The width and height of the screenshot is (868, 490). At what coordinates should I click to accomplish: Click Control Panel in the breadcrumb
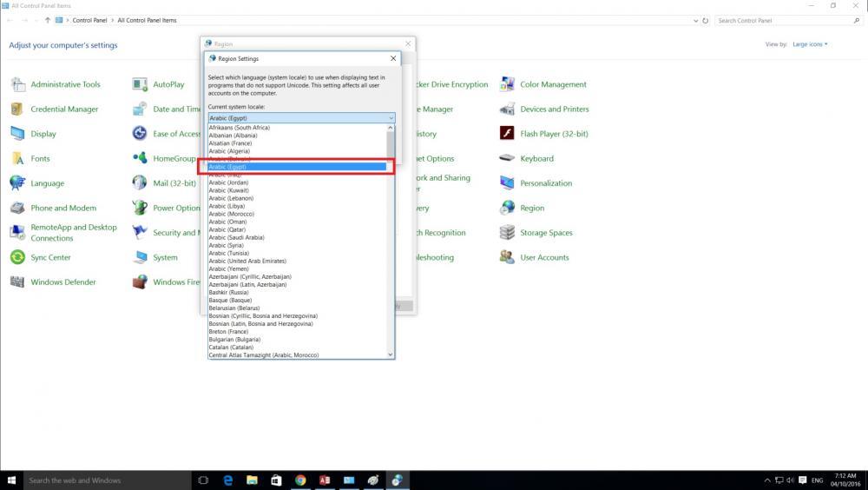pos(89,21)
